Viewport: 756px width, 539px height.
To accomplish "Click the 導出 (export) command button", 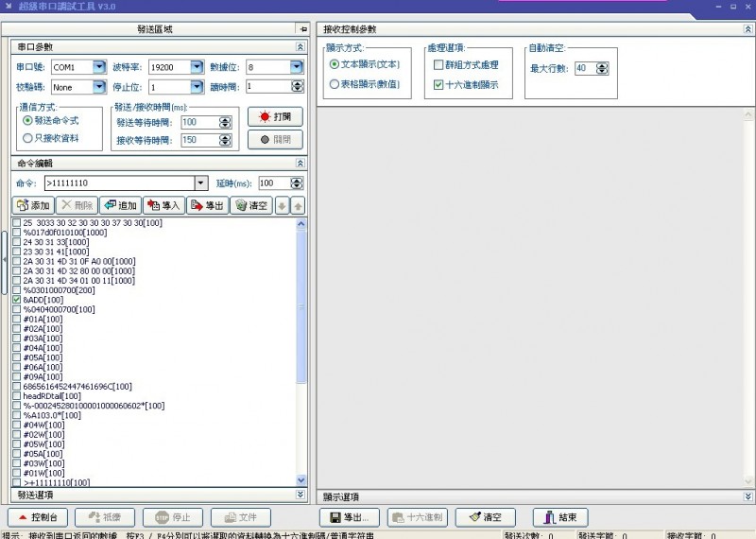I will point(207,205).
